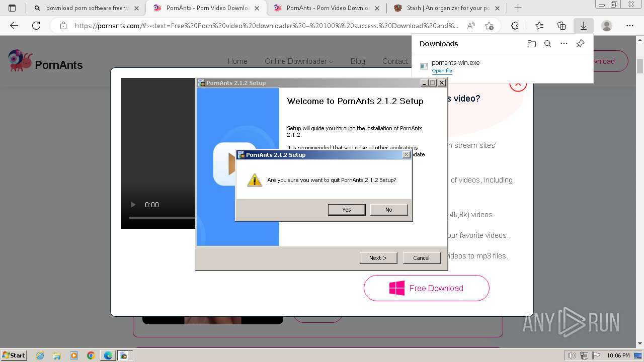Switch to download porn software search tab
The height and width of the screenshot is (362, 644).
click(x=86, y=8)
